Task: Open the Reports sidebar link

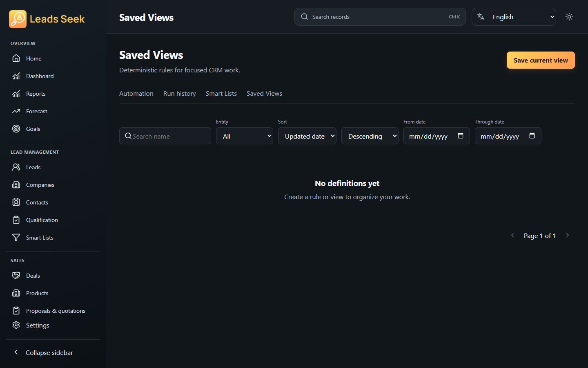Action: 53,94
